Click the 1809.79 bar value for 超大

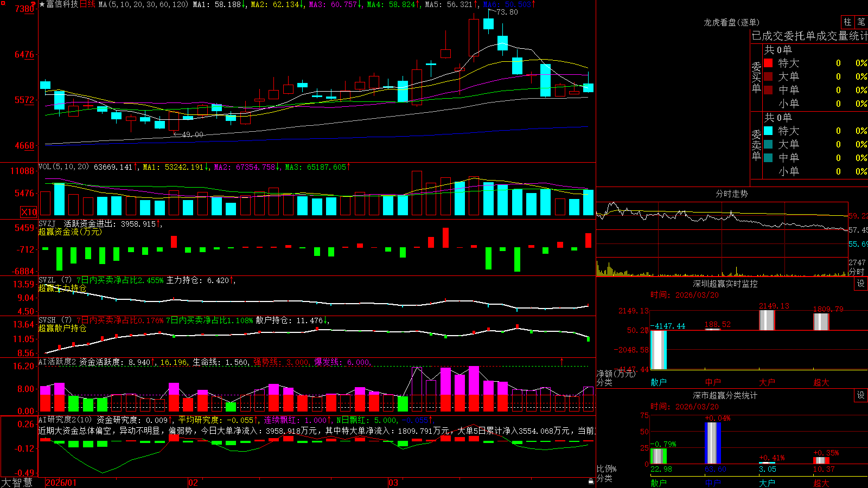coord(828,309)
